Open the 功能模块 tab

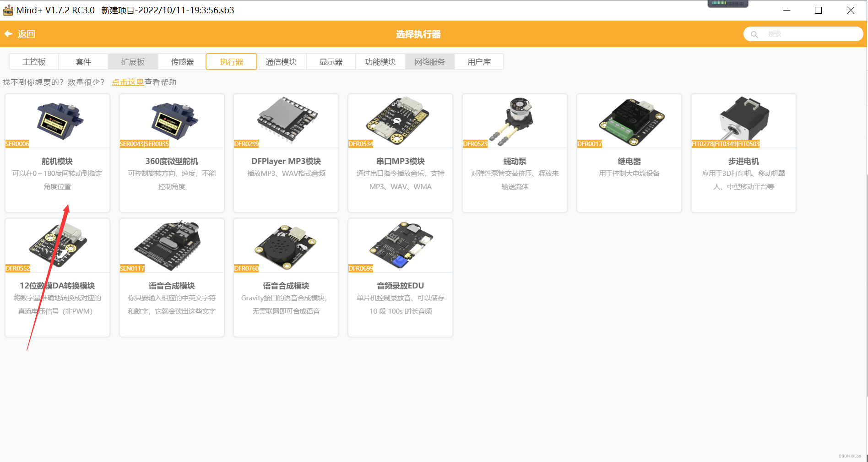click(380, 62)
